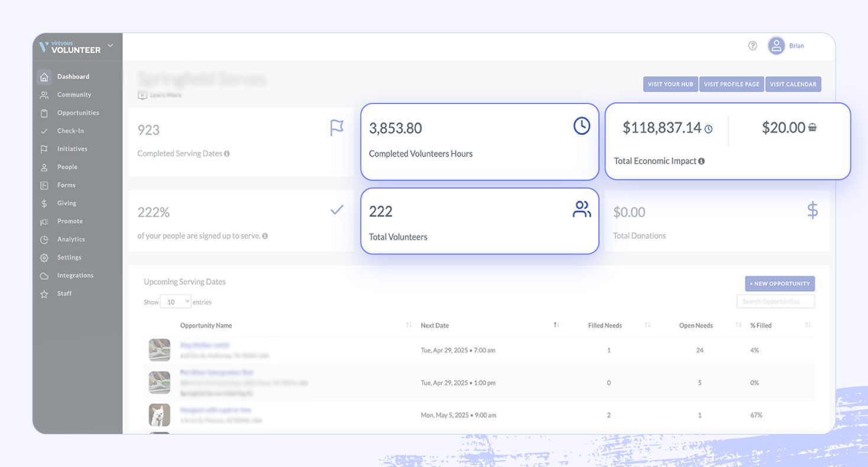
Task: Open Opportunities in the sidebar menu
Action: click(x=78, y=113)
